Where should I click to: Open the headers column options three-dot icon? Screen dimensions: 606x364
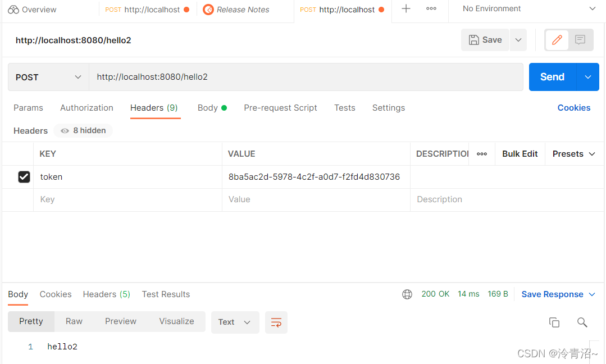[x=481, y=154]
